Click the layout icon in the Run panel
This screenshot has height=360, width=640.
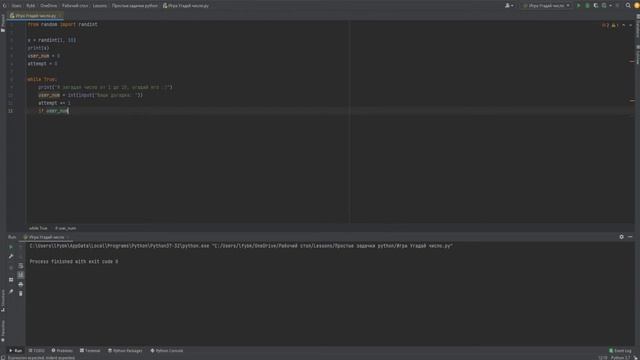tap(11, 280)
